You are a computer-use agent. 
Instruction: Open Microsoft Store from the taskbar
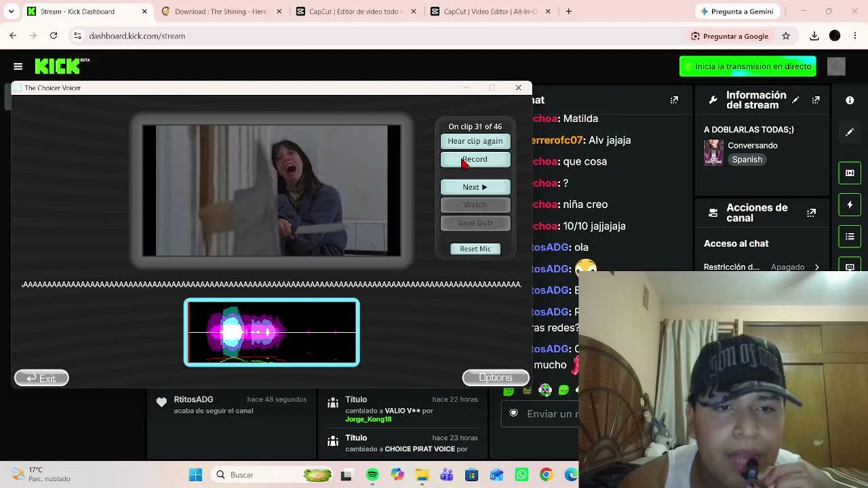(471, 475)
